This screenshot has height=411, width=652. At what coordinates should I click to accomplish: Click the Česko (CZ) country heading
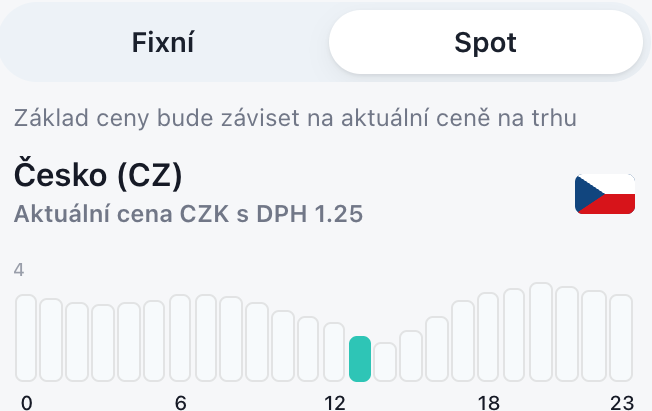pos(98,177)
